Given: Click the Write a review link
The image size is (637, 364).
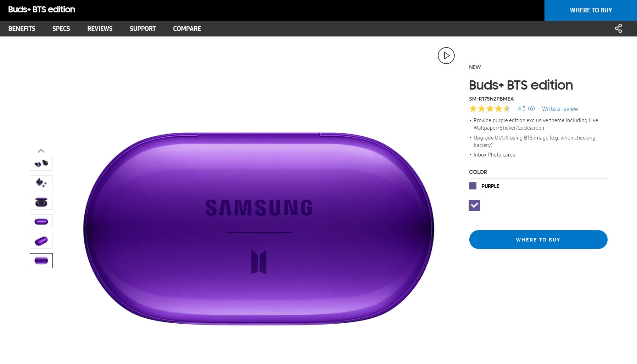Looking at the screenshot, I should point(560,109).
